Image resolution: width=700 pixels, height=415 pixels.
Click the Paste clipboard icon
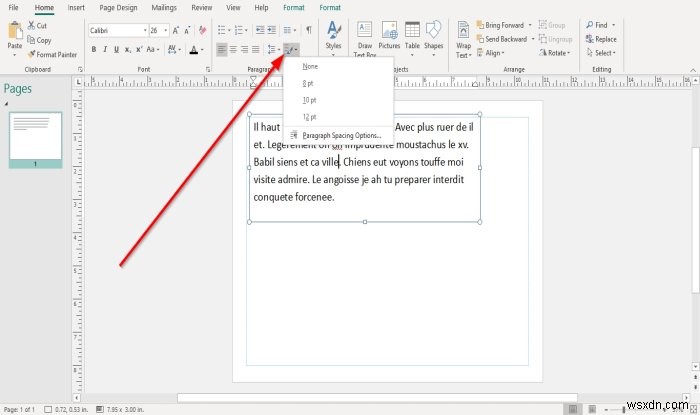tap(15, 31)
